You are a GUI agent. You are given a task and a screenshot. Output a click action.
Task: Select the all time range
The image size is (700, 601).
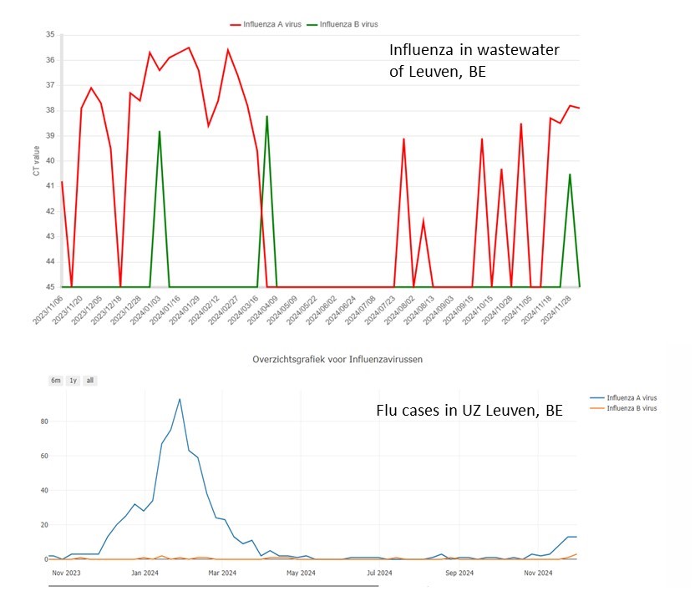(89, 380)
